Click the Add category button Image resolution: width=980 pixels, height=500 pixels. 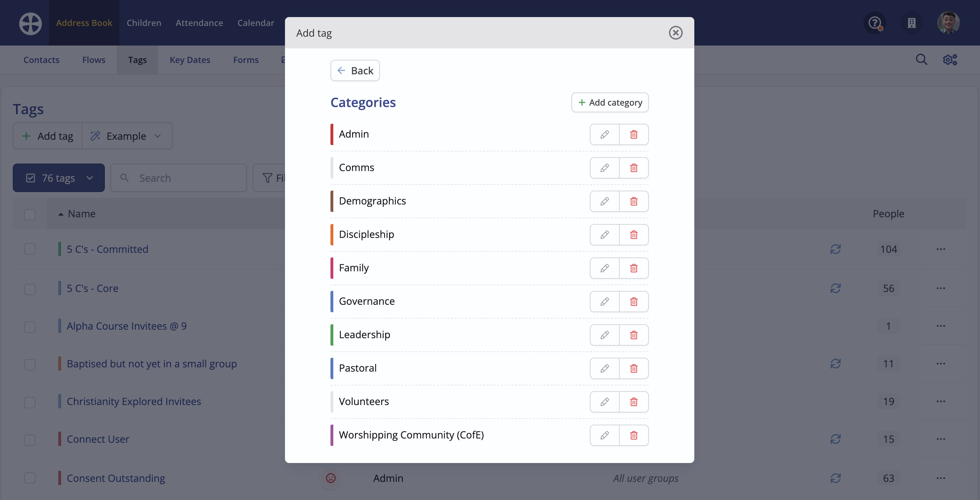[x=610, y=102]
